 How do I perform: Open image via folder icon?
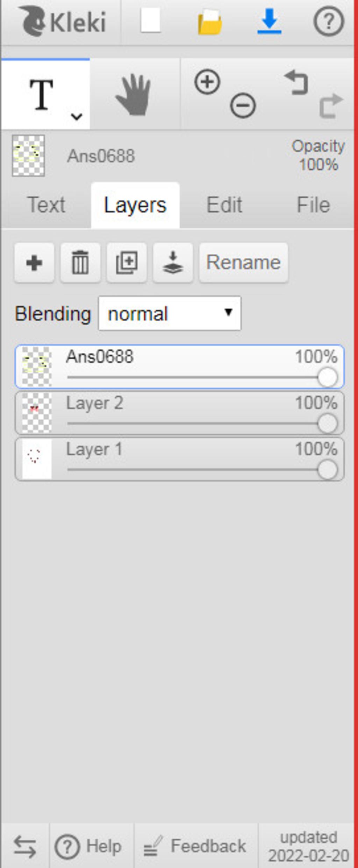[x=210, y=22]
